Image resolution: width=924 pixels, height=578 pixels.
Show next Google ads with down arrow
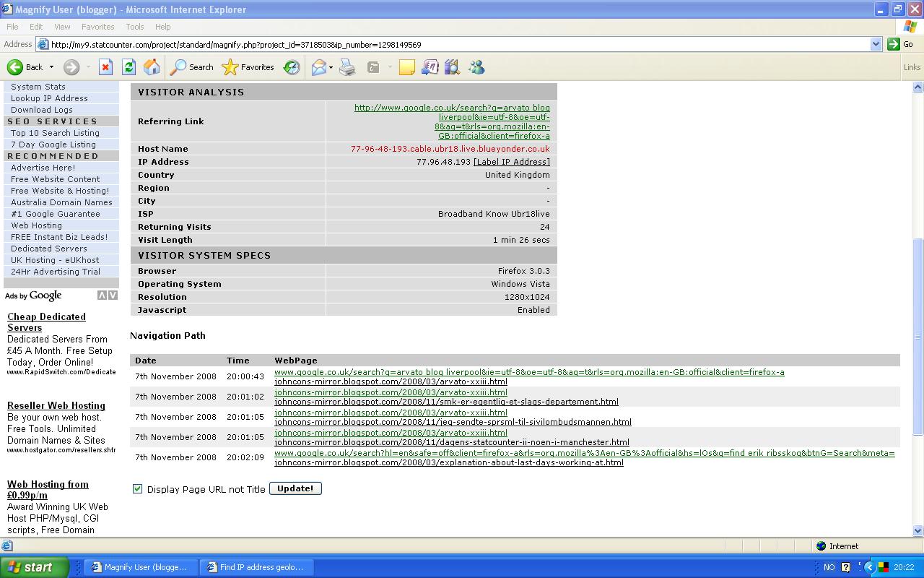[113, 296]
